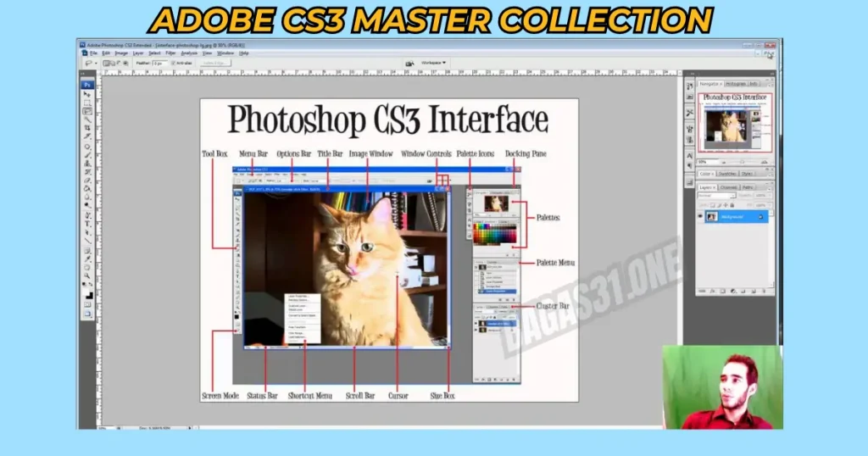
Task: Switch to the Channels tab
Action: pos(729,187)
